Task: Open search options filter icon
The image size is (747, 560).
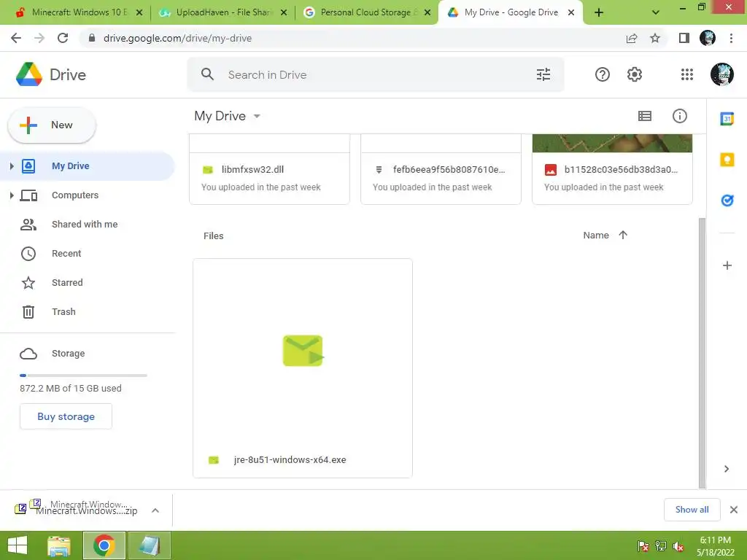Action: point(543,74)
